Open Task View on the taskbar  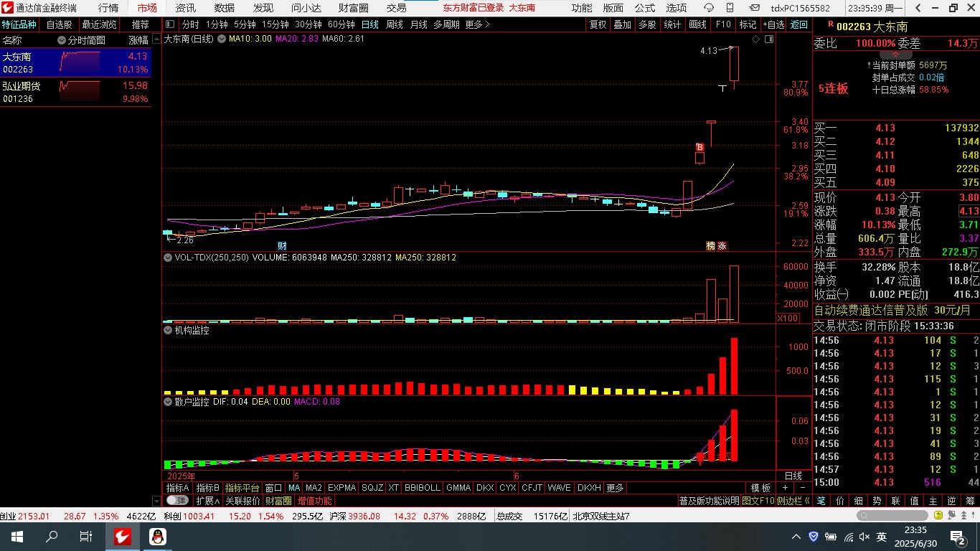pos(85,537)
